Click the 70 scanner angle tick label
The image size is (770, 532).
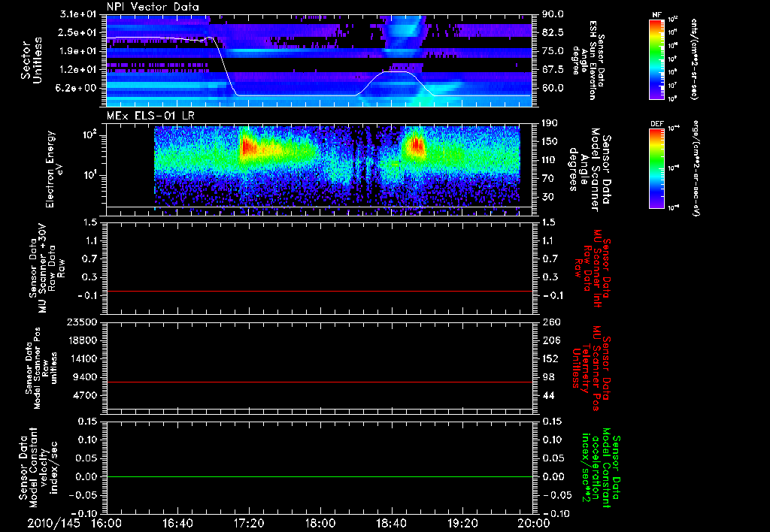[548, 179]
